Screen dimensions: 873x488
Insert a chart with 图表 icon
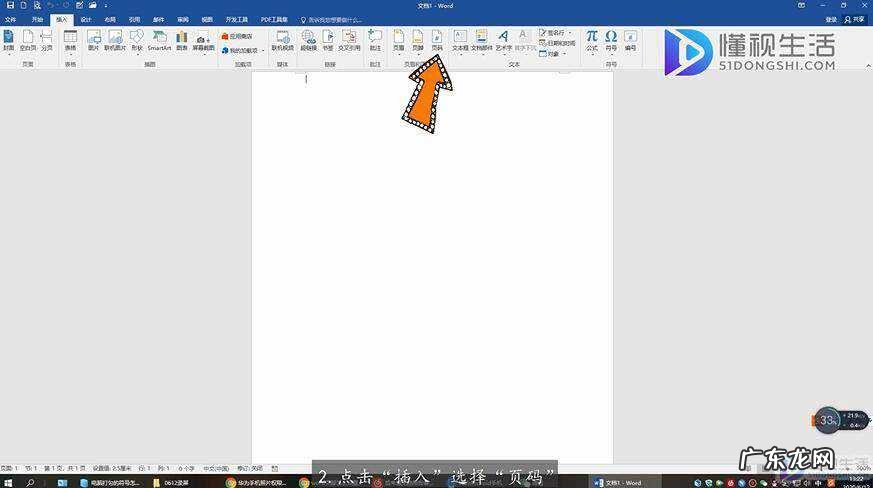pos(182,40)
